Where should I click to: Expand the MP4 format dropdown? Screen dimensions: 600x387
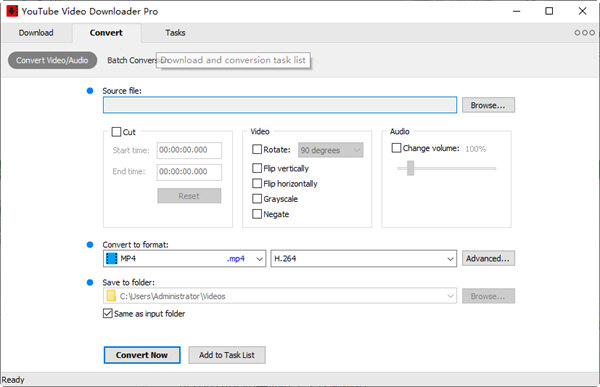tap(184, 259)
